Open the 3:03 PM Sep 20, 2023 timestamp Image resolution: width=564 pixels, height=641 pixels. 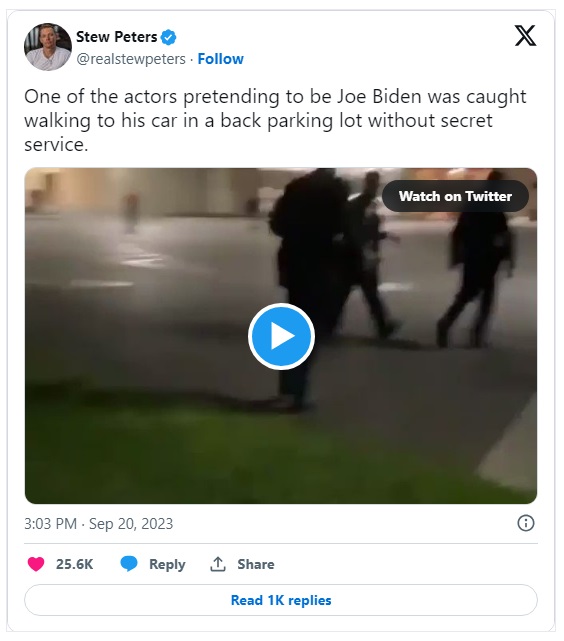(x=98, y=524)
